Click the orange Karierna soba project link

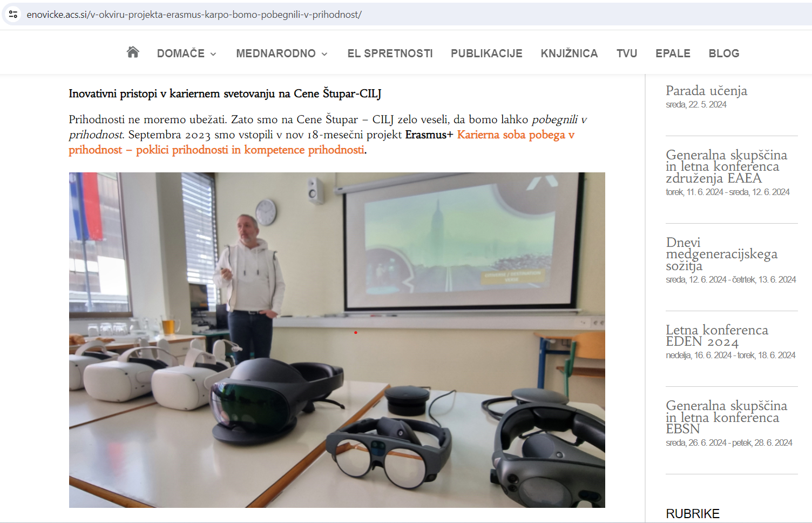tap(515, 135)
